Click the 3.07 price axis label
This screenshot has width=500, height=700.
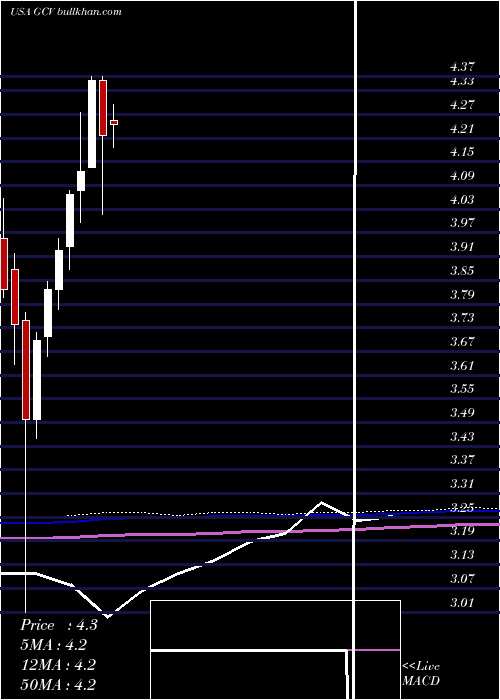(x=462, y=579)
